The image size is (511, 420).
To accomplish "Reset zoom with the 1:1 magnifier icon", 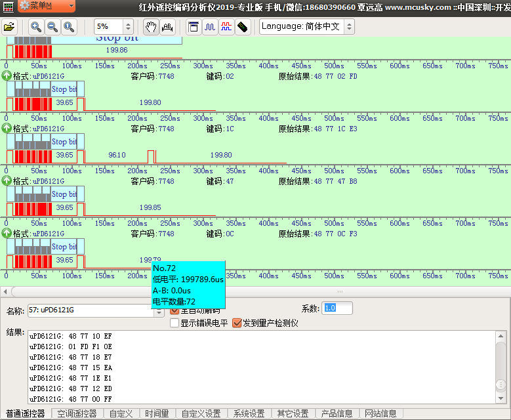I will point(69,27).
